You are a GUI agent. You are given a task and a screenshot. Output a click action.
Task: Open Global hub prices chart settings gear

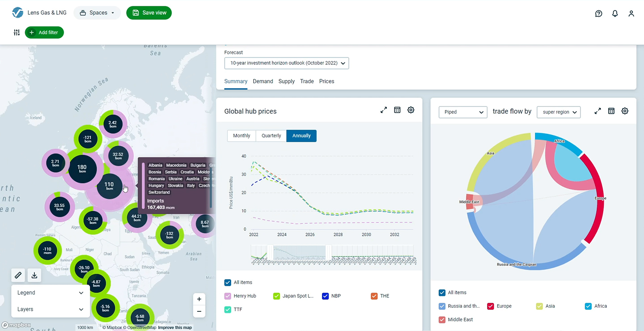(411, 110)
